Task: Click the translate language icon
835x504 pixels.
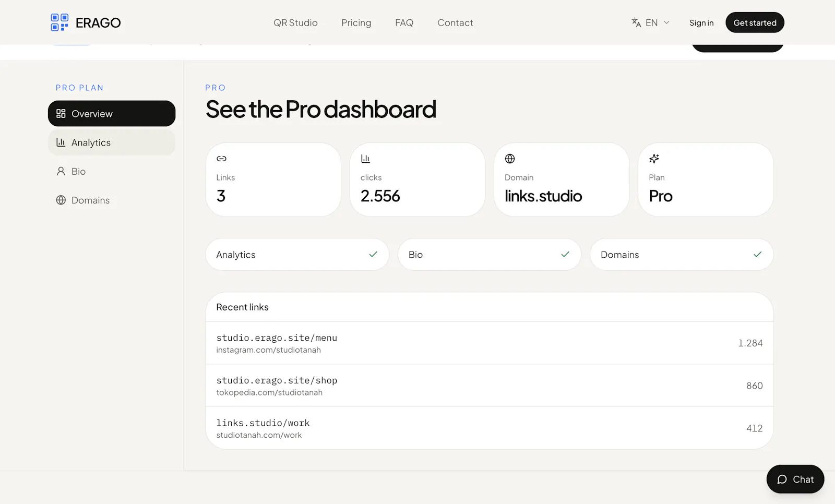Action: point(636,22)
